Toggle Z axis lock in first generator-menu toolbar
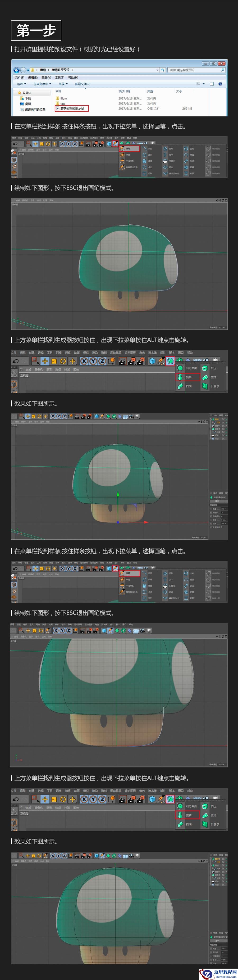The height and width of the screenshot is (980, 238). 102,361
